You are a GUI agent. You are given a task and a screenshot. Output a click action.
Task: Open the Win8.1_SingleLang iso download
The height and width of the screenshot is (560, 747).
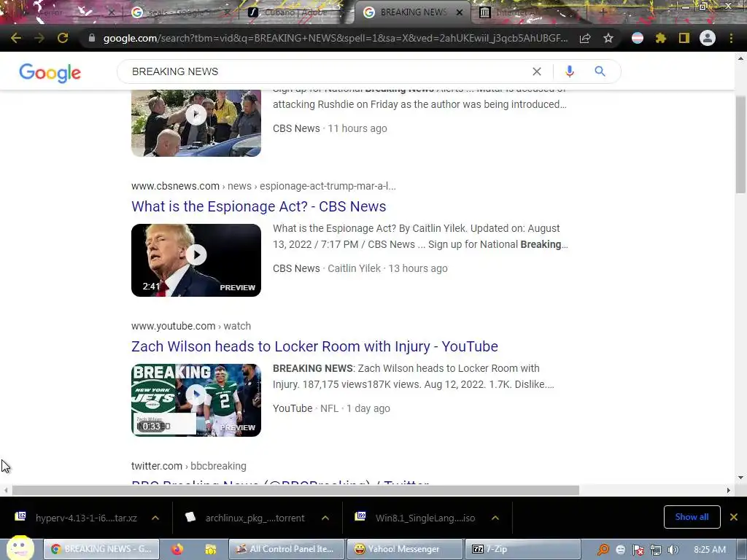click(x=425, y=518)
